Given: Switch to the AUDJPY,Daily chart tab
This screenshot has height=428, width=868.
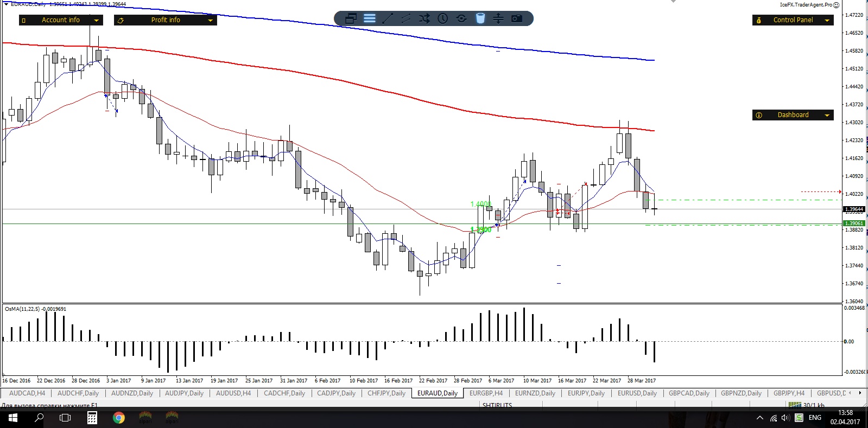Looking at the screenshot, I should [x=184, y=393].
